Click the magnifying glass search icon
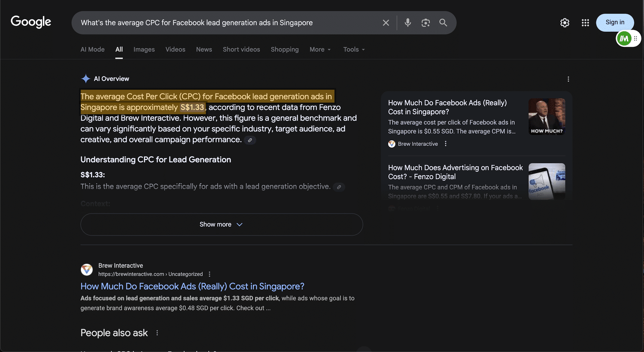This screenshot has height=352, width=644. [x=443, y=23]
